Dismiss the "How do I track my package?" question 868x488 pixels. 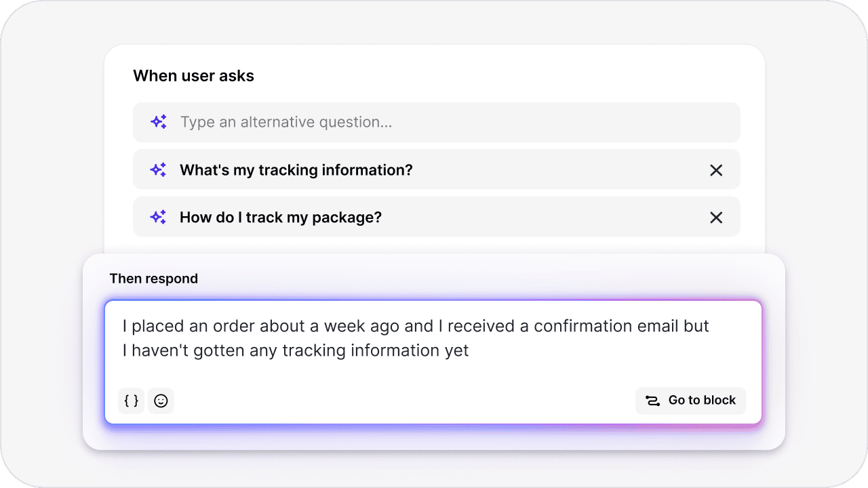tap(716, 218)
